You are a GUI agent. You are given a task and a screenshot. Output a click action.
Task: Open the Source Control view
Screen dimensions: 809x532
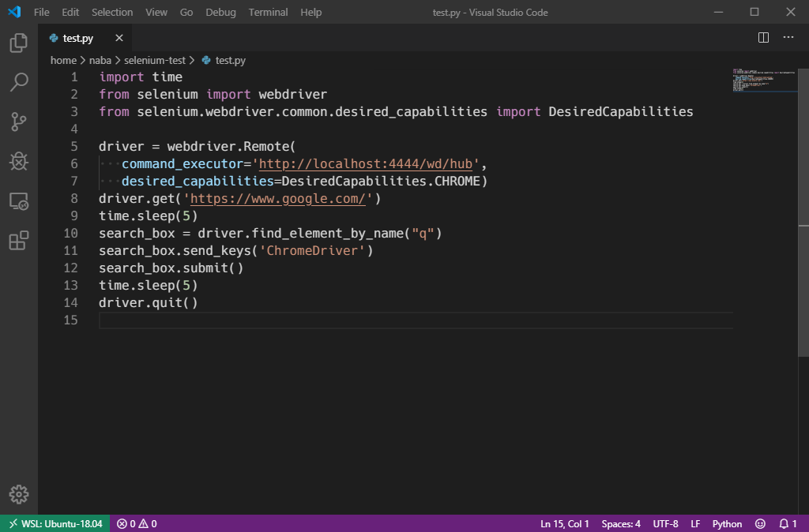(17, 122)
